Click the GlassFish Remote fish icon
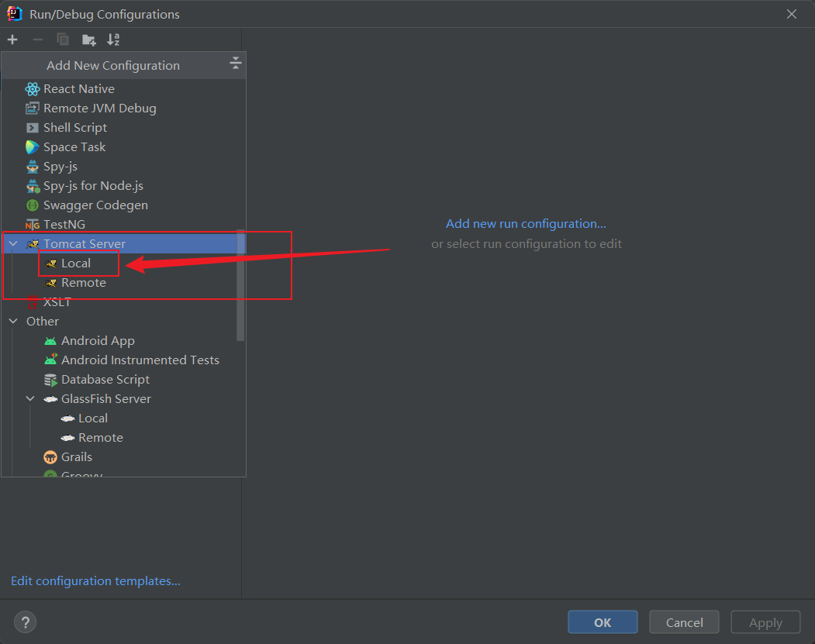 click(67, 438)
